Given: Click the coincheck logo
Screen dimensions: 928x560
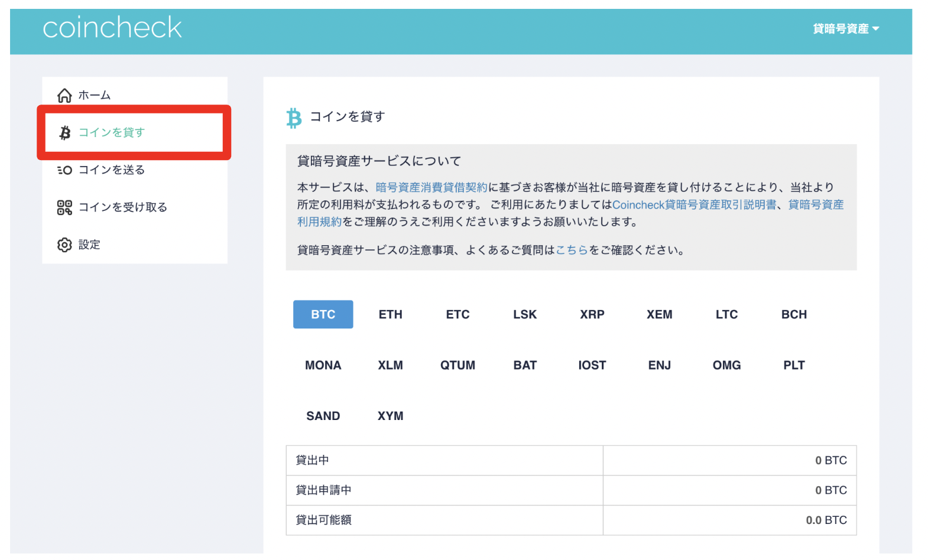Looking at the screenshot, I should (112, 28).
